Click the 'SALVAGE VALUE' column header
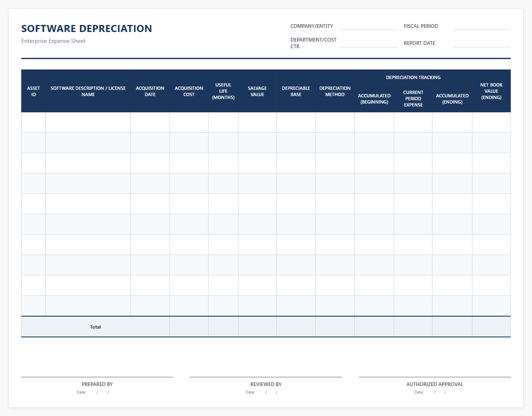 (x=257, y=91)
